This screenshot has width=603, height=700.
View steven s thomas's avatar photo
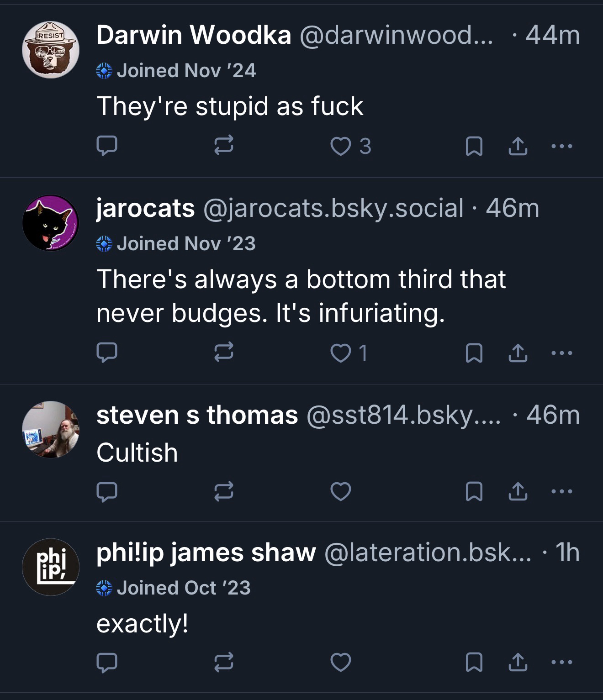51,429
